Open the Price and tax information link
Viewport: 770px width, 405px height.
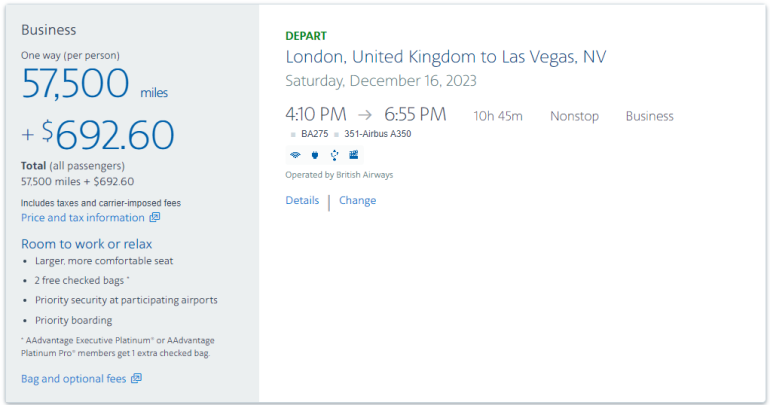(x=83, y=217)
